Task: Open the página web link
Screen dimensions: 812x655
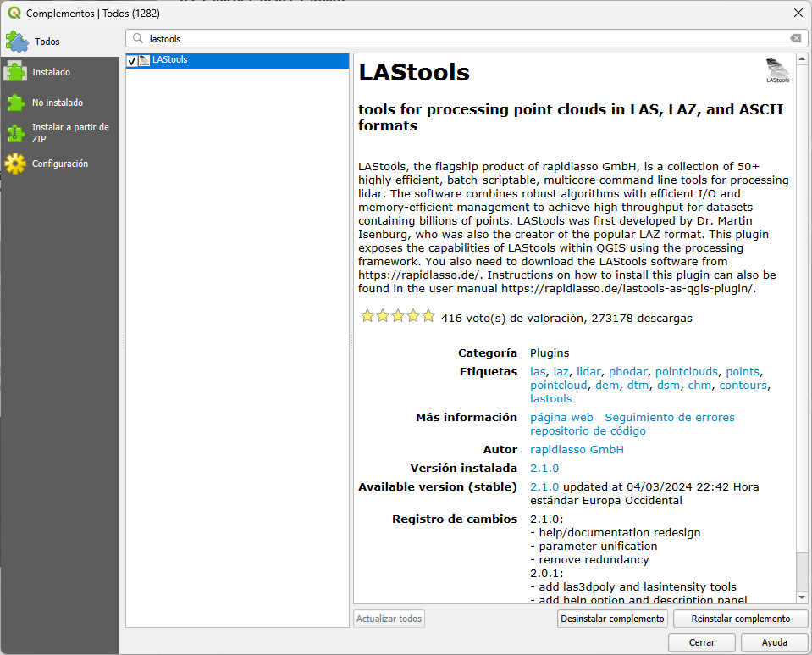Action: pos(561,418)
